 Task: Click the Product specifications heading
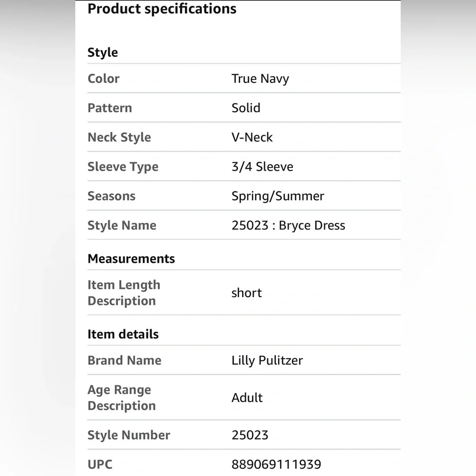click(162, 9)
